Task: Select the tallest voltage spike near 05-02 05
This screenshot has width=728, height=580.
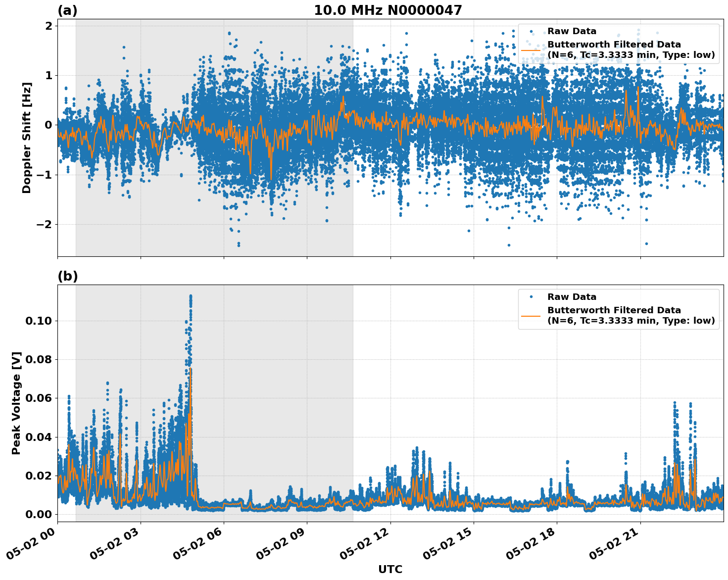Action: click(x=191, y=297)
